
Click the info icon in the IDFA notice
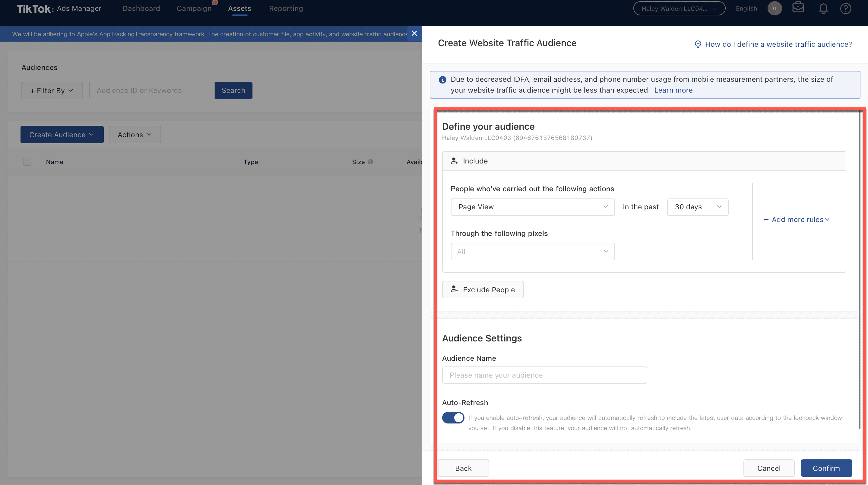pyautogui.click(x=442, y=80)
